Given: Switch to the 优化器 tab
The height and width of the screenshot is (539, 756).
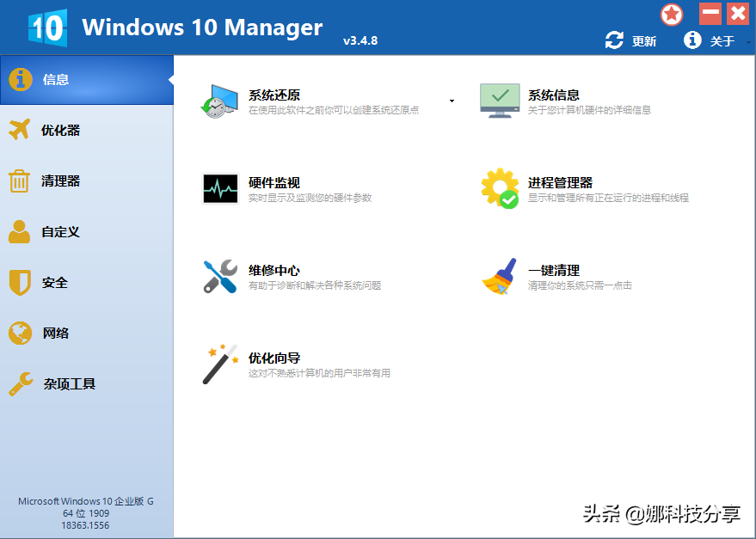Looking at the screenshot, I should coord(87,130).
